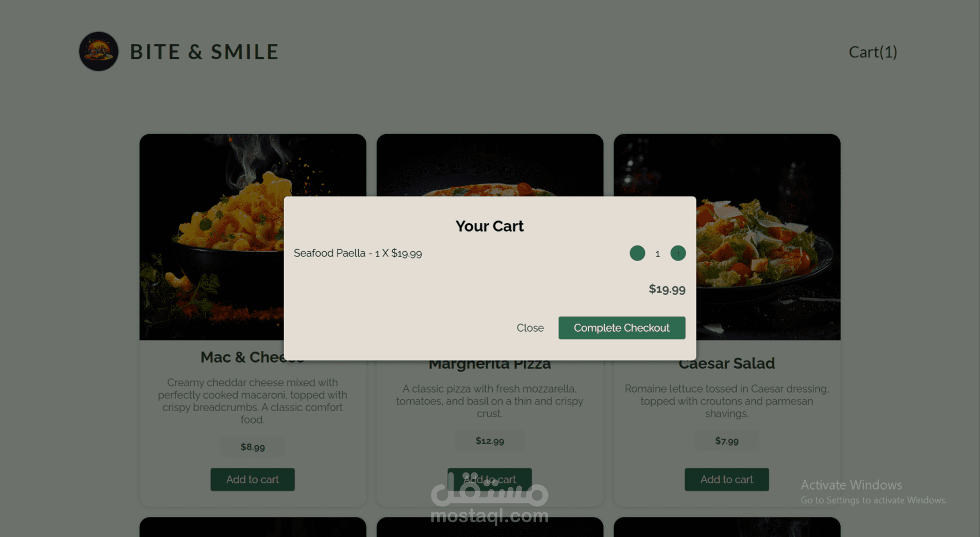
Task: Click the BITE & SMILE brand title
Action: click(x=204, y=52)
